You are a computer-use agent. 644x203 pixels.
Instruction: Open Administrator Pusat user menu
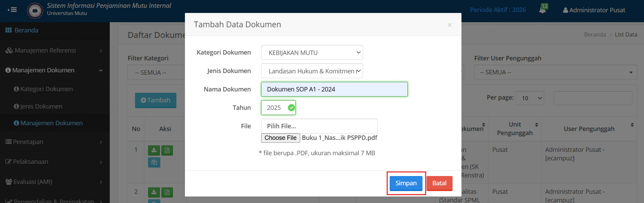pos(594,10)
